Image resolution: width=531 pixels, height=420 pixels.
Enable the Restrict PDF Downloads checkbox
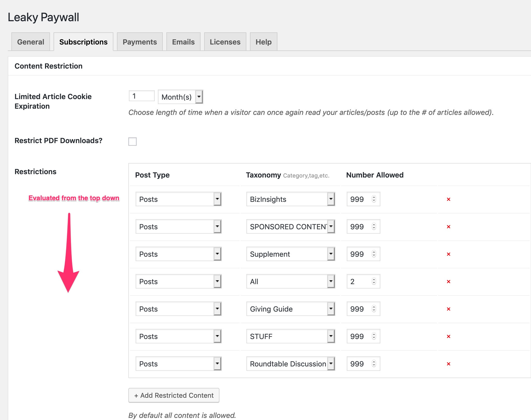(x=132, y=142)
